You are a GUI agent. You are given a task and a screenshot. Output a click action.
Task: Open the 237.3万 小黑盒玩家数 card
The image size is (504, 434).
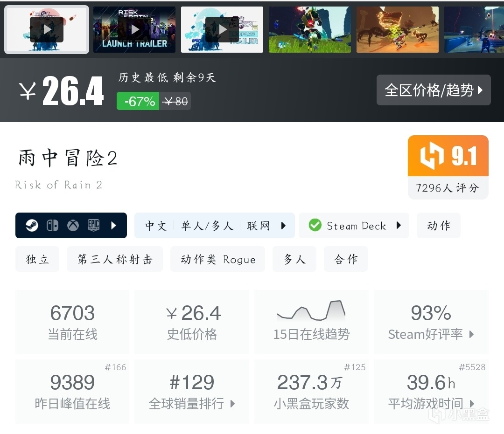pos(311,392)
